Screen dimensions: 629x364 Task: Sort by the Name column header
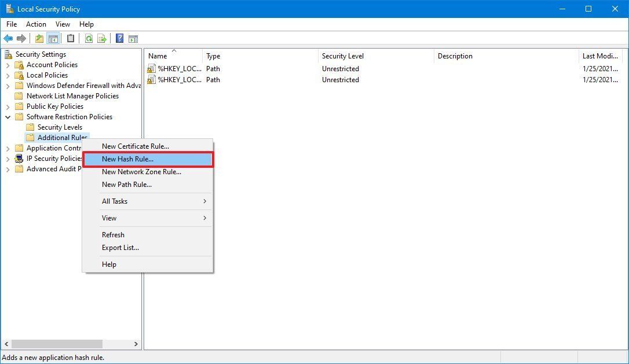click(173, 56)
